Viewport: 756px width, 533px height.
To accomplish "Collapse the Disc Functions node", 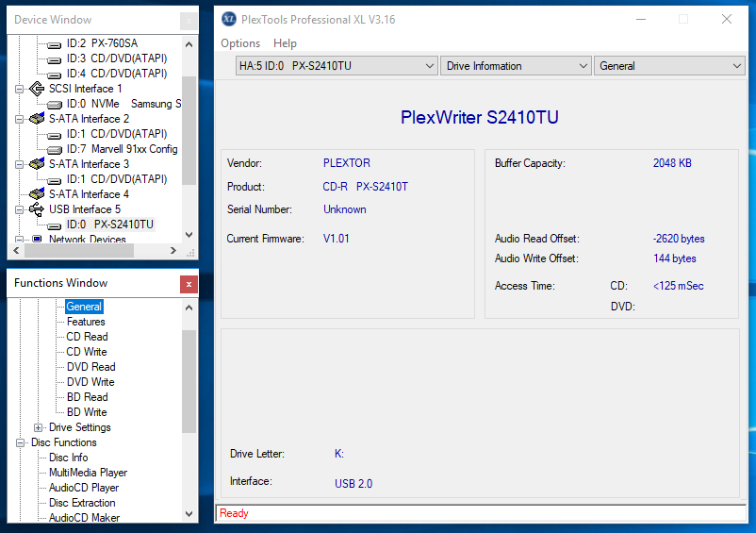I will click(x=20, y=442).
